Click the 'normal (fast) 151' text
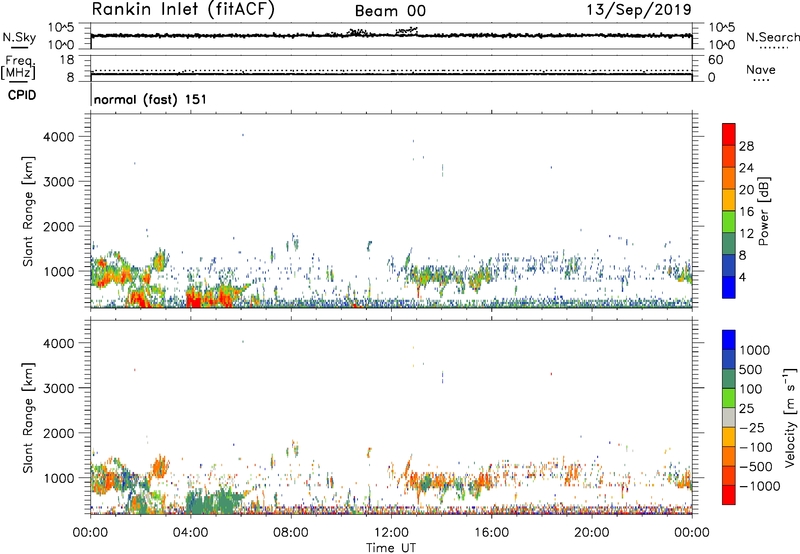Screen dimensions: 800x554 pyautogui.click(x=151, y=99)
